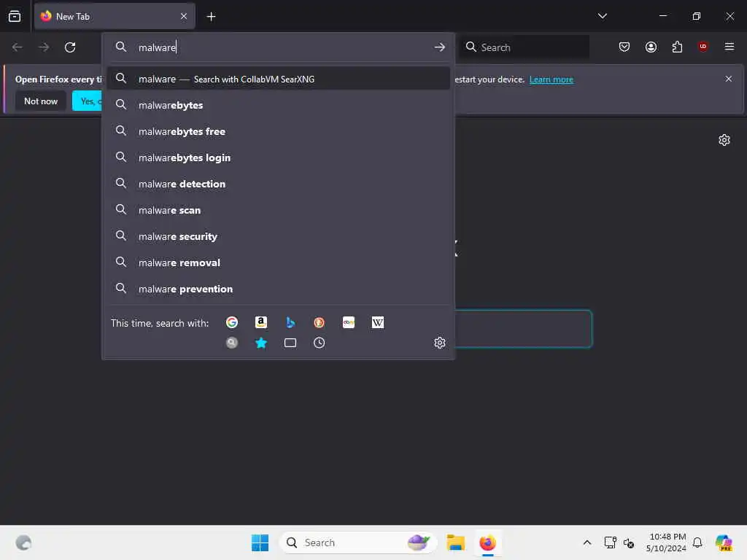Image resolution: width=747 pixels, height=560 pixels.
Task: Choose the 'malwarebytes free' suggestion
Action: 279,131
